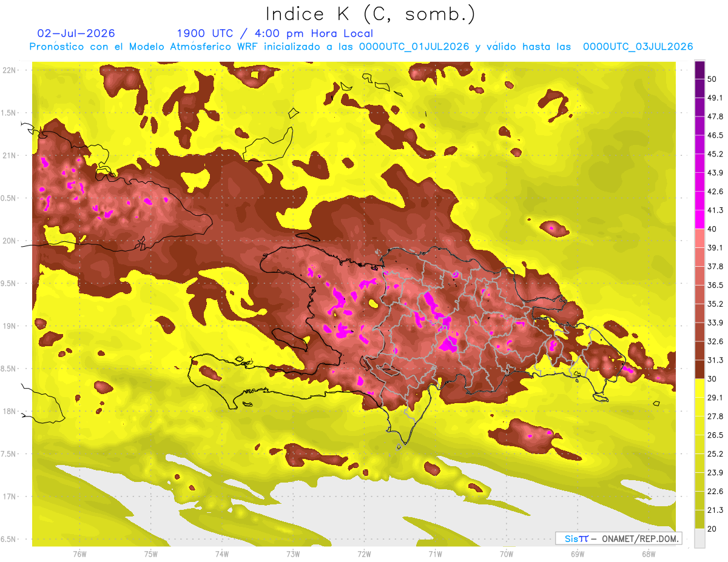This screenshot has height=562, width=728.
Task: Click the "75W" longitude label
Action: coord(151,554)
